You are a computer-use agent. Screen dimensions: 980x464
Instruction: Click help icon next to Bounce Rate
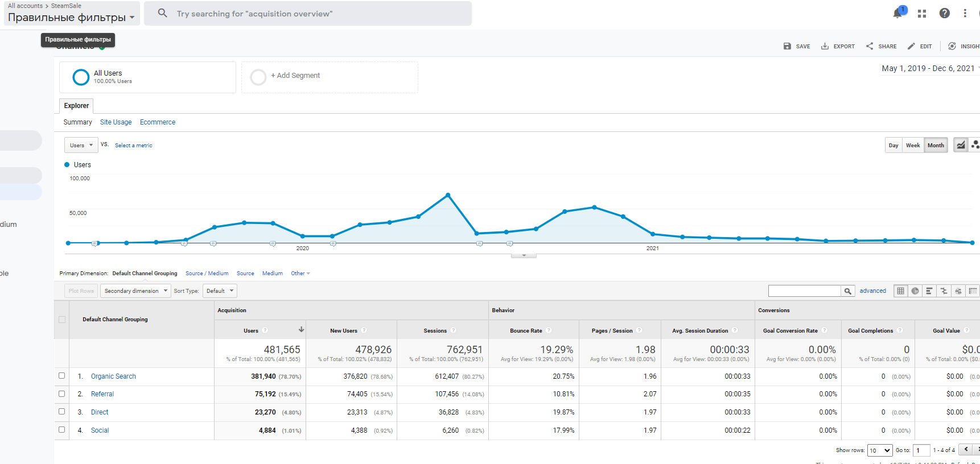549,330
